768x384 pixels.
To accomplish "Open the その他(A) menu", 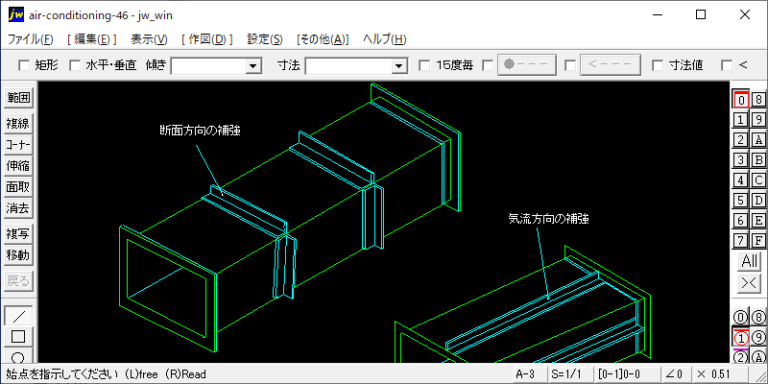I will pyautogui.click(x=323, y=40).
